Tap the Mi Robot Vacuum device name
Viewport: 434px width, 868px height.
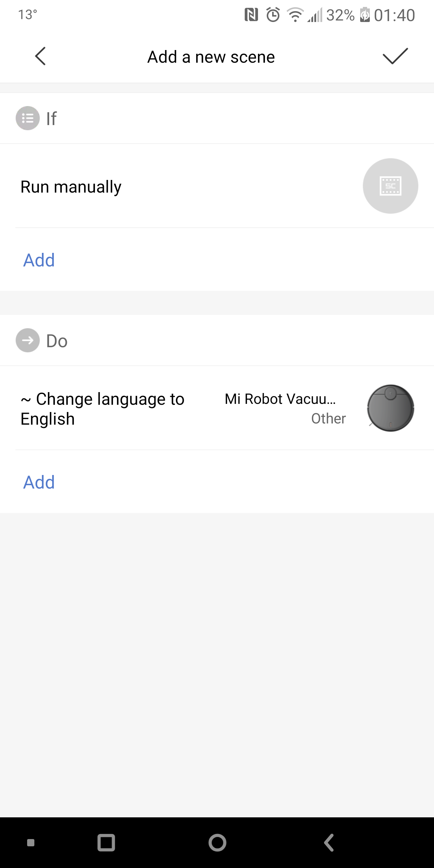coord(280,399)
